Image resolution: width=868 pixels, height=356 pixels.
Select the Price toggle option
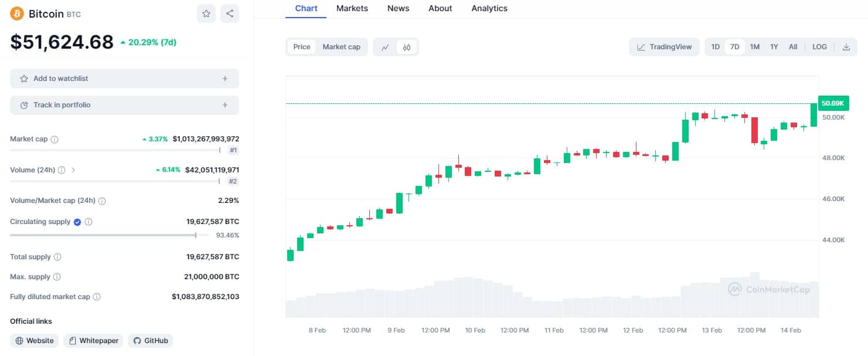302,47
